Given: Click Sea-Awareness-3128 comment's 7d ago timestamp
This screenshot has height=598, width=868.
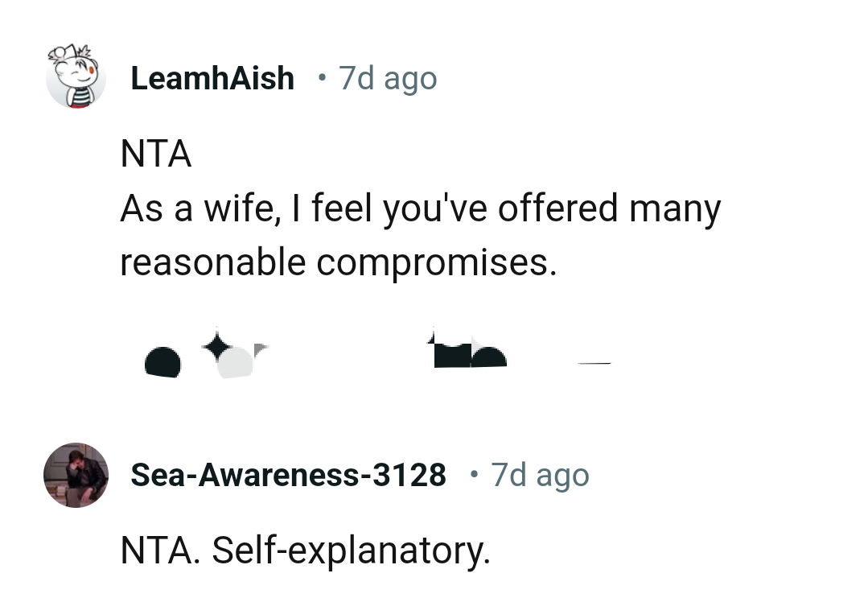Looking at the screenshot, I should click(x=540, y=475).
